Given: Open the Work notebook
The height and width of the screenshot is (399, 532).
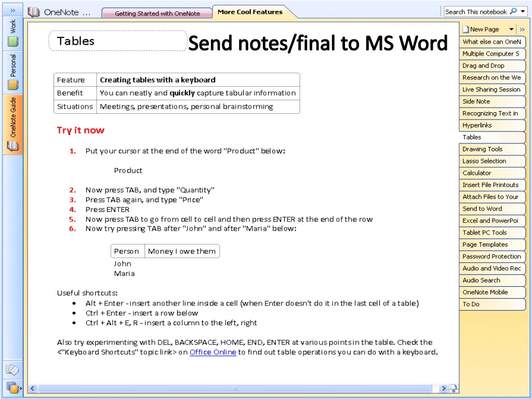Looking at the screenshot, I should point(13,33).
